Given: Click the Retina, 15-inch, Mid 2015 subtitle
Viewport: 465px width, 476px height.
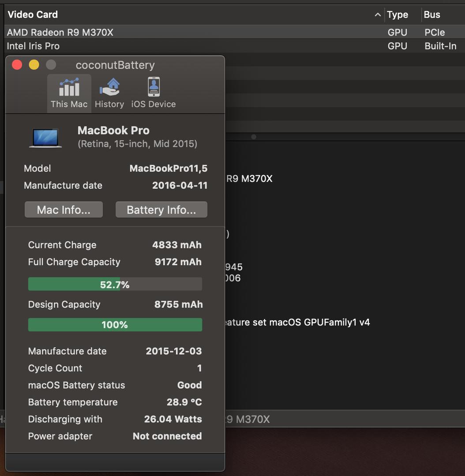Looking at the screenshot, I should [137, 144].
